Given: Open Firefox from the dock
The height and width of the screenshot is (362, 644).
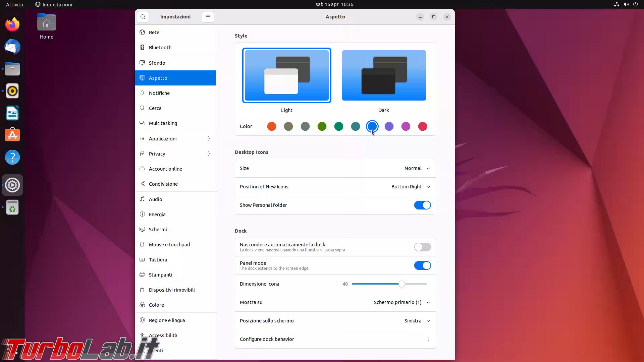Looking at the screenshot, I should (12, 24).
